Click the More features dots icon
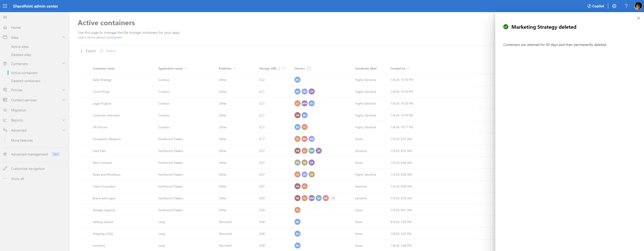Image resolution: width=644 pixels, height=251 pixels. click(5, 140)
